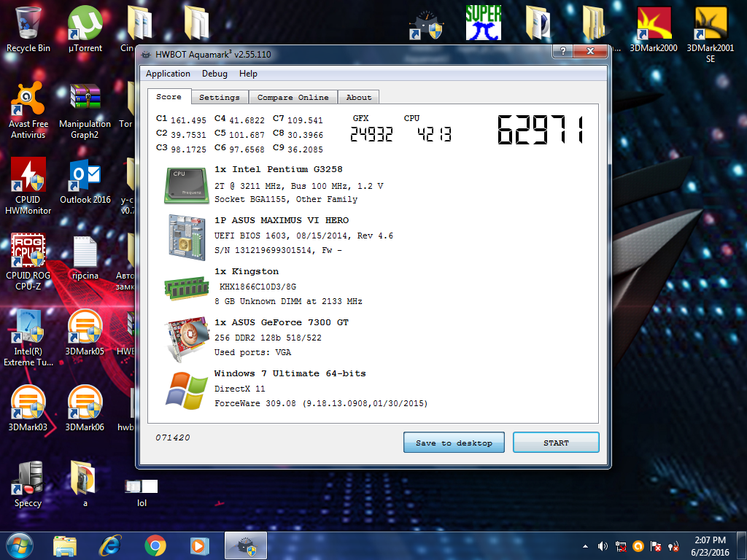Click the window help question mark button
The height and width of the screenshot is (560, 747).
coord(563,51)
